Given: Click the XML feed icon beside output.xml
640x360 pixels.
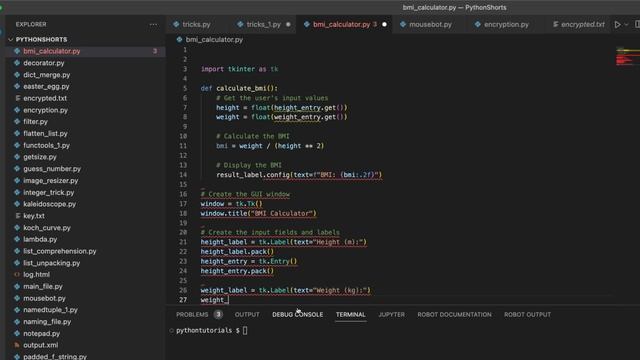Looking at the screenshot, I should pos(17,345).
